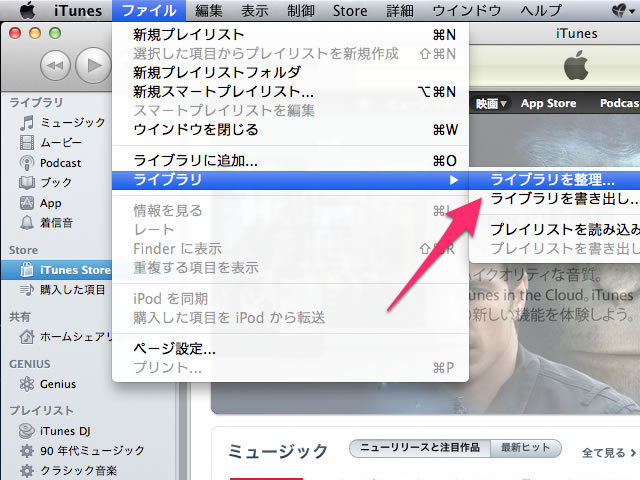This screenshot has width=640, height=480.
Task: Open the Store menu in menu bar
Action: pyautogui.click(x=350, y=11)
